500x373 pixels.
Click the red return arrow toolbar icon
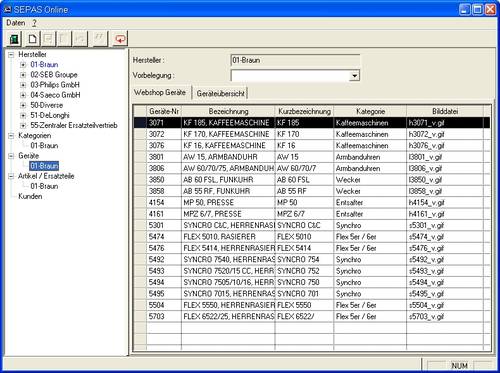tap(120, 39)
